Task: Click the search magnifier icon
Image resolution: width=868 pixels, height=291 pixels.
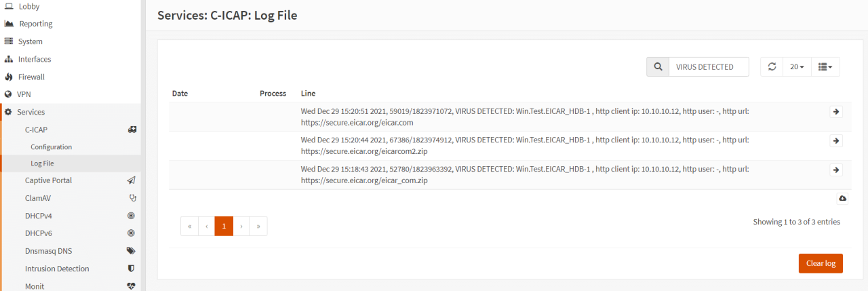Action: (x=657, y=67)
